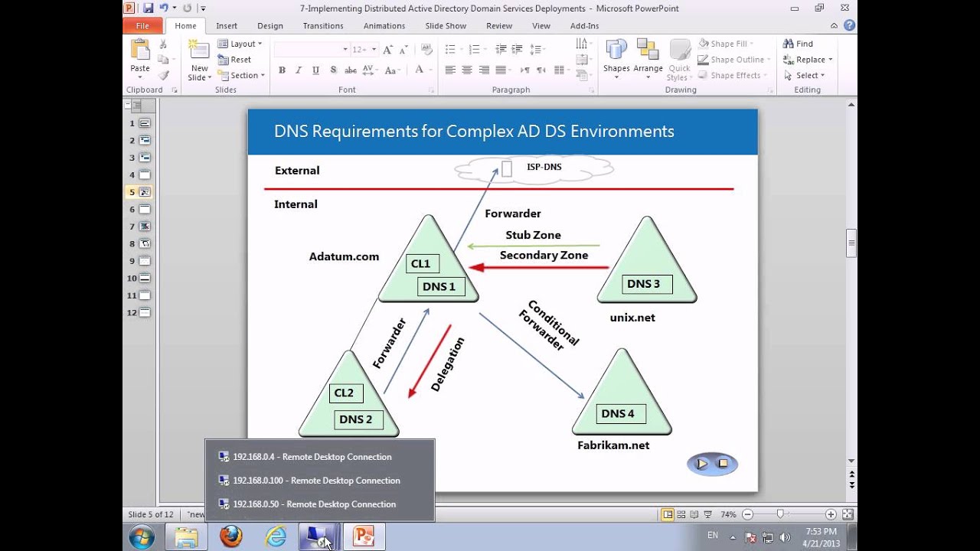Open the File tab

(x=142, y=25)
